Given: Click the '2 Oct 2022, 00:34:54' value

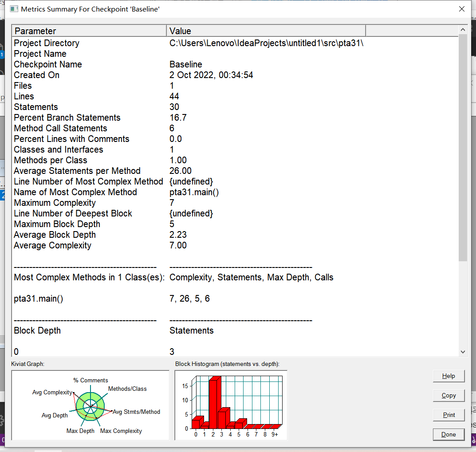Looking at the screenshot, I should click(211, 75).
